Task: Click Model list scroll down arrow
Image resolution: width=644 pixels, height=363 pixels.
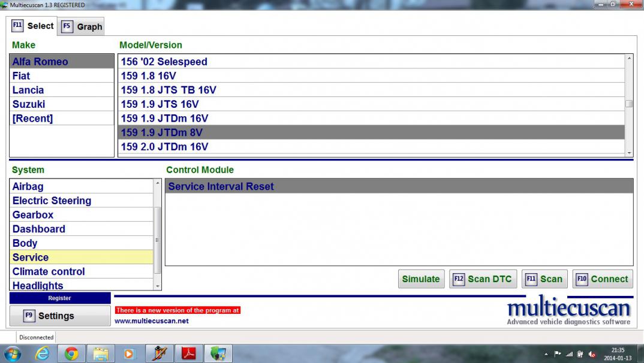Action: (x=629, y=153)
